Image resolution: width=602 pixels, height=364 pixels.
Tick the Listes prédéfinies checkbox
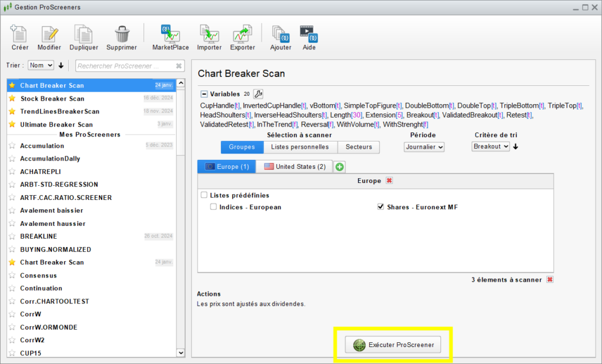pos(204,195)
